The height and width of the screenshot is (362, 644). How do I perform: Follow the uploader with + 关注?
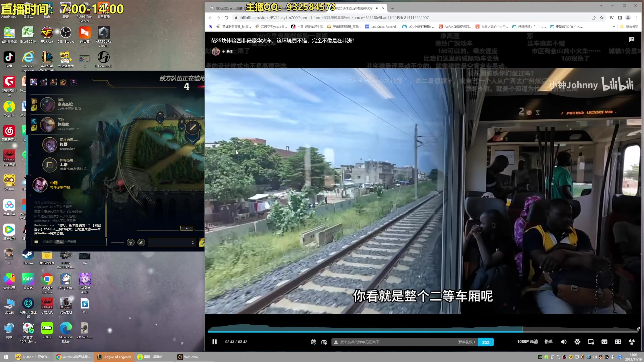pos(227,51)
